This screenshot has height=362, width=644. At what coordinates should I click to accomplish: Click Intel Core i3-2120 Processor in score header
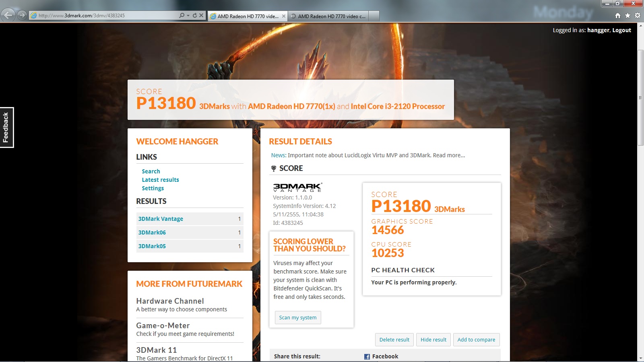(398, 106)
